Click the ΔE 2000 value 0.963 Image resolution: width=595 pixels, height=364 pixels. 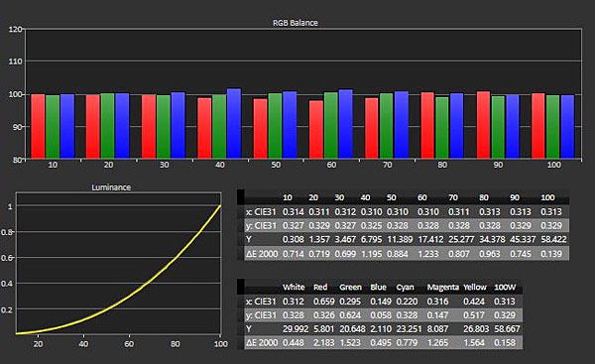pos(490,254)
